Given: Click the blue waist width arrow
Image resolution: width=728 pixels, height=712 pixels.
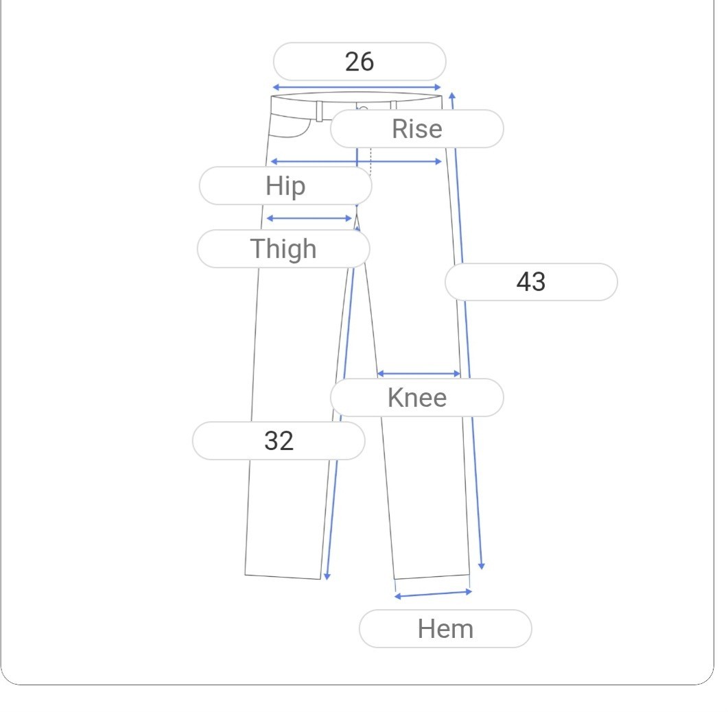Looking at the screenshot, I should pyautogui.click(x=357, y=87).
